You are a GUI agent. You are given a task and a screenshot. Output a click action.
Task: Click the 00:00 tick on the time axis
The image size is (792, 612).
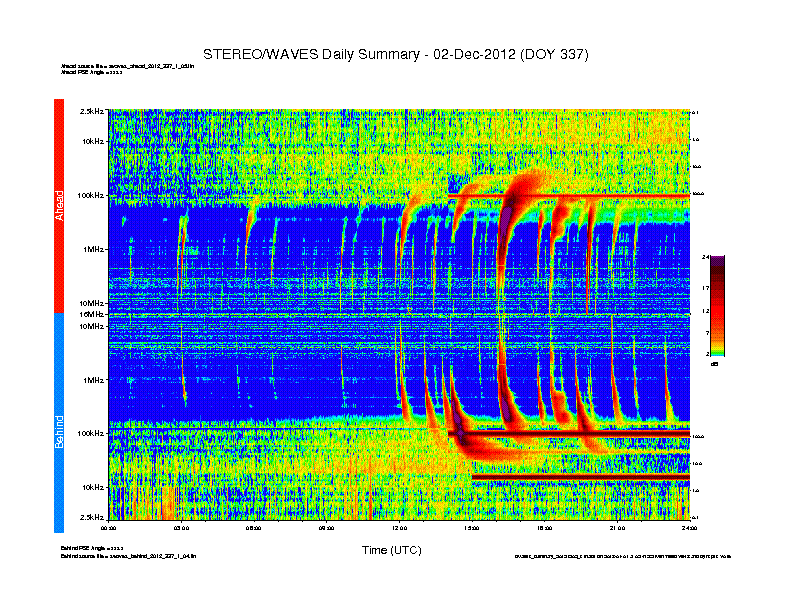pyautogui.click(x=110, y=528)
